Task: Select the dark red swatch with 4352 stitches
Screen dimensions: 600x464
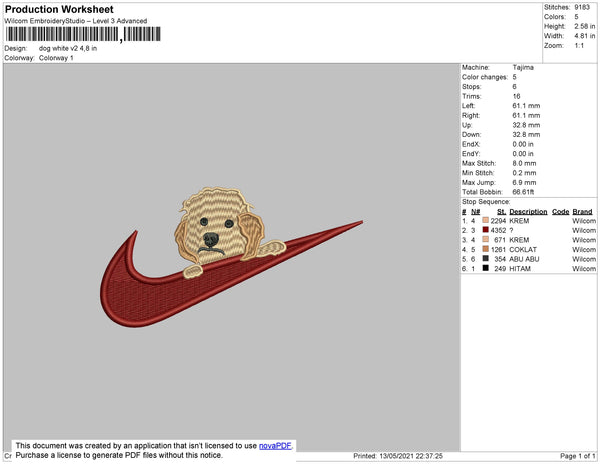Action: point(486,230)
